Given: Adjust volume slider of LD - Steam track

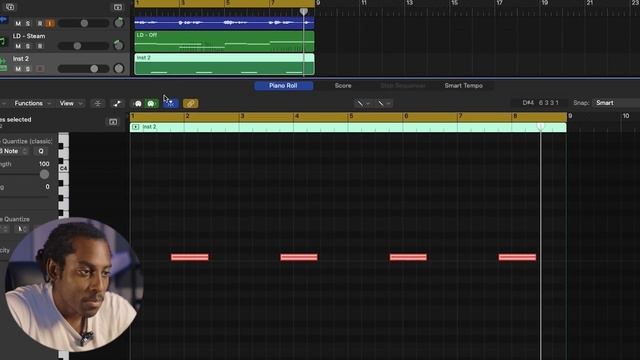Looking at the screenshot, I should coord(77,46).
